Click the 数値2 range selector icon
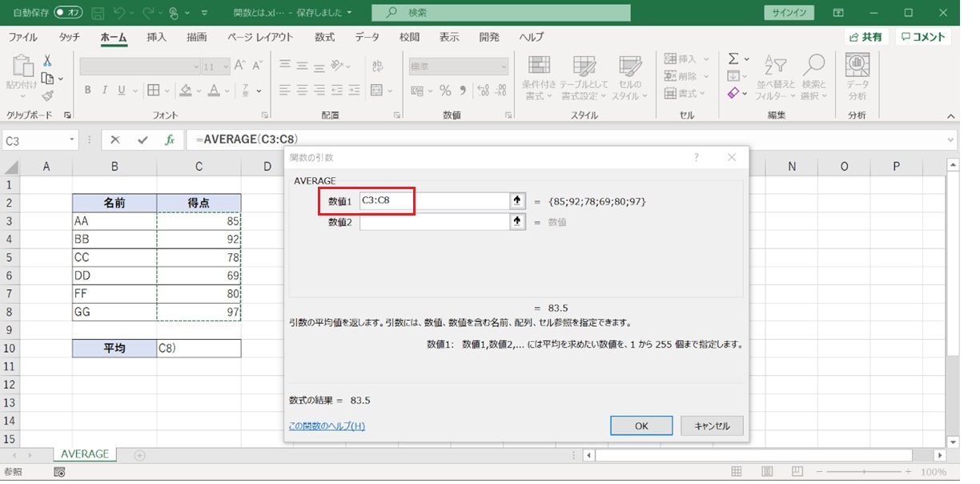 [x=518, y=222]
